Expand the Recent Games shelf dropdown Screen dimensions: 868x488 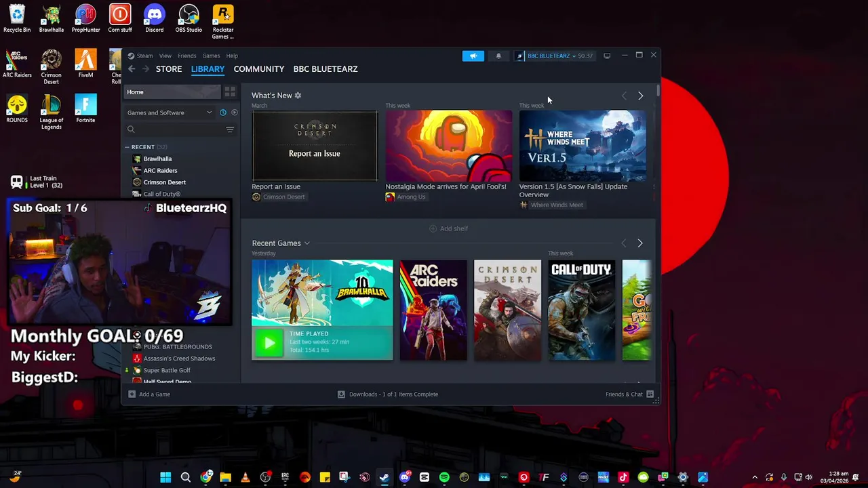point(307,243)
